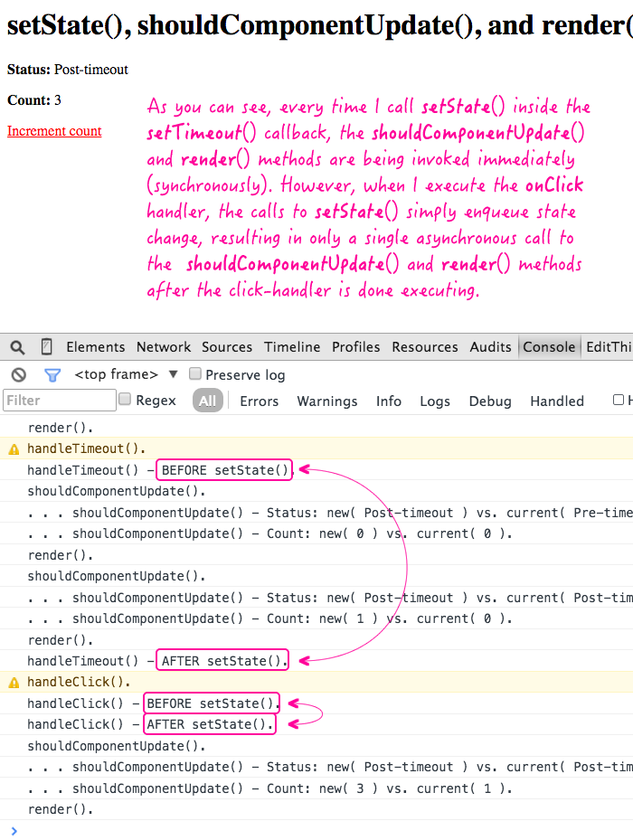
Task: Switch to the Elements tab
Action: pyautogui.click(x=96, y=347)
